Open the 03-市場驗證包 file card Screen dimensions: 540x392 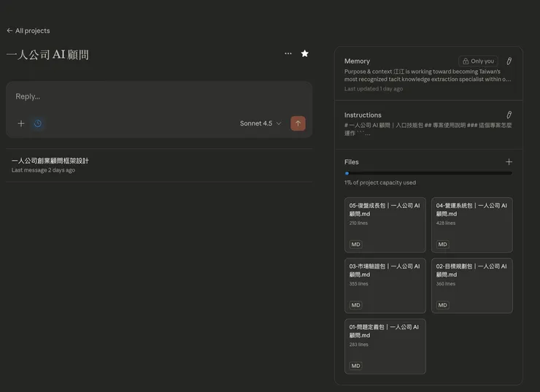(385, 285)
